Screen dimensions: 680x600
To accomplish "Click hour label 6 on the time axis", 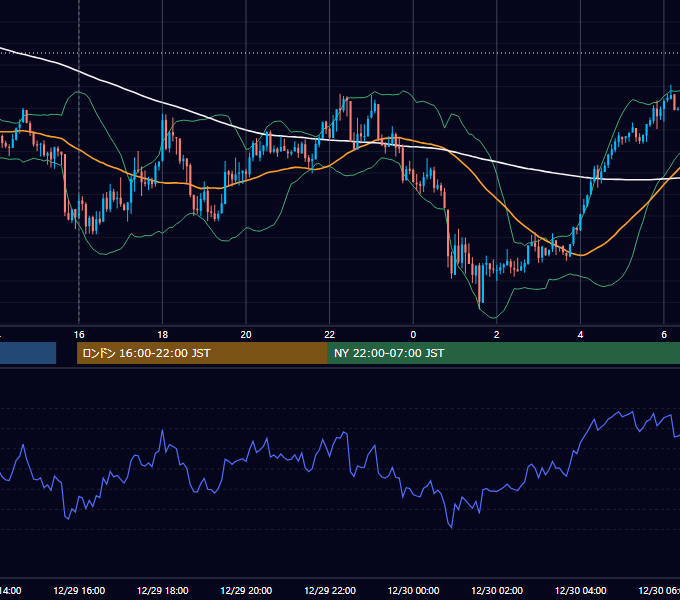I will (664, 335).
